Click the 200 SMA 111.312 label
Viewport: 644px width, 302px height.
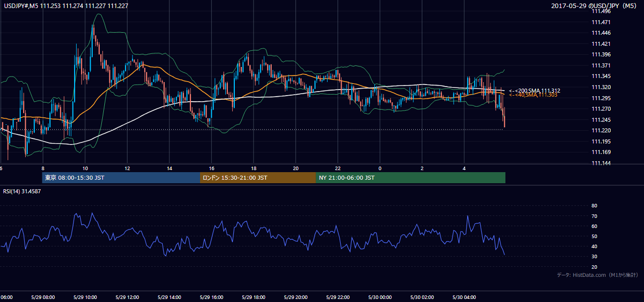pyautogui.click(x=534, y=91)
